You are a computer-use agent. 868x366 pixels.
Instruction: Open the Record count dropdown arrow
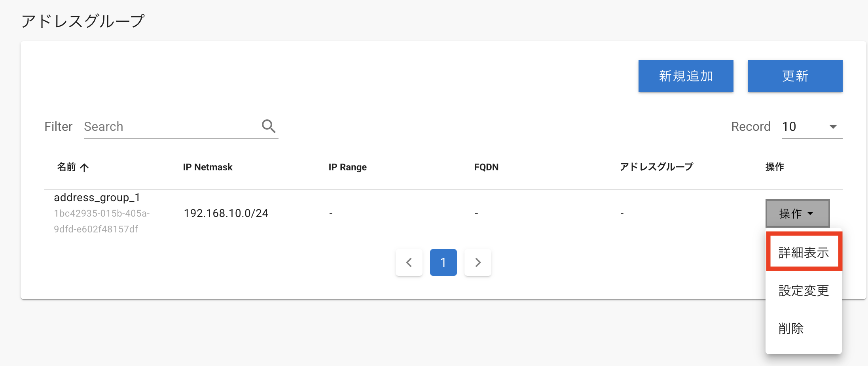click(833, 127)
